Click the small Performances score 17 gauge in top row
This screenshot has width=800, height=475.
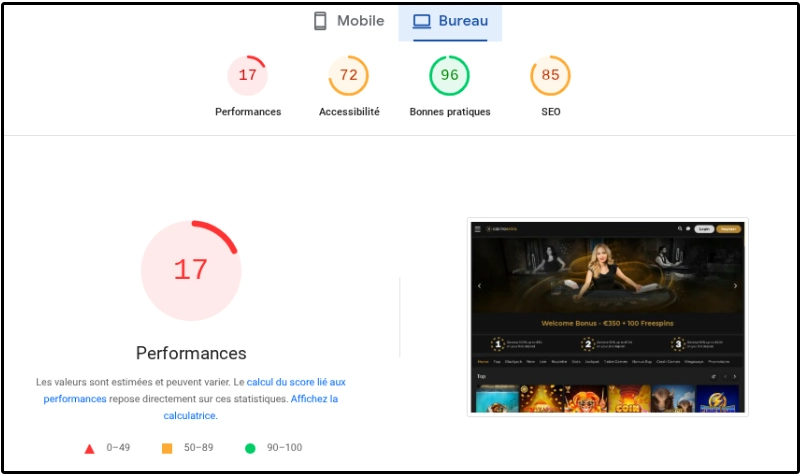248,76
